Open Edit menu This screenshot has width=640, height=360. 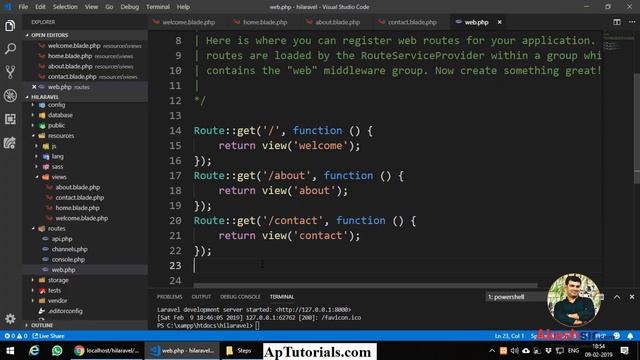(x=40, y=7)
